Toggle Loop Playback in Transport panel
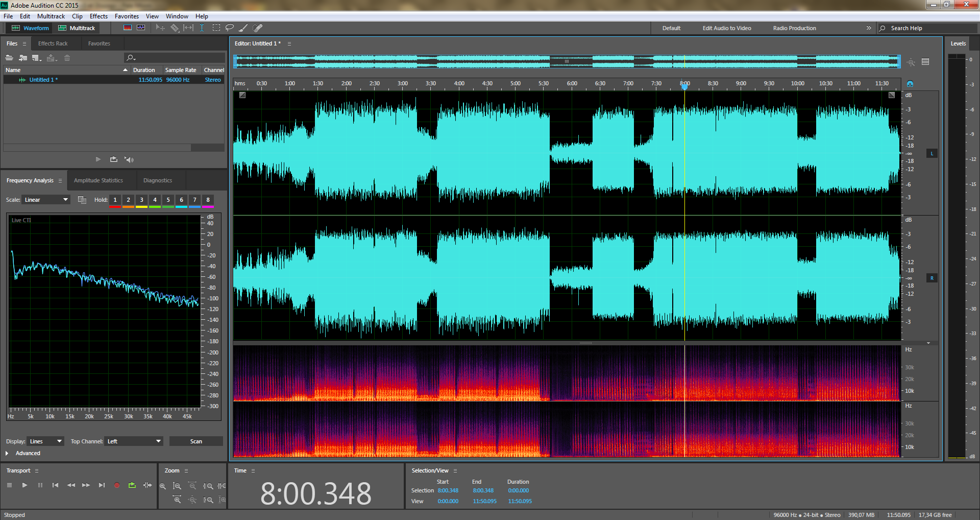Image resolution: width=980 pixels, height=520 pixels. click(132, 485)
